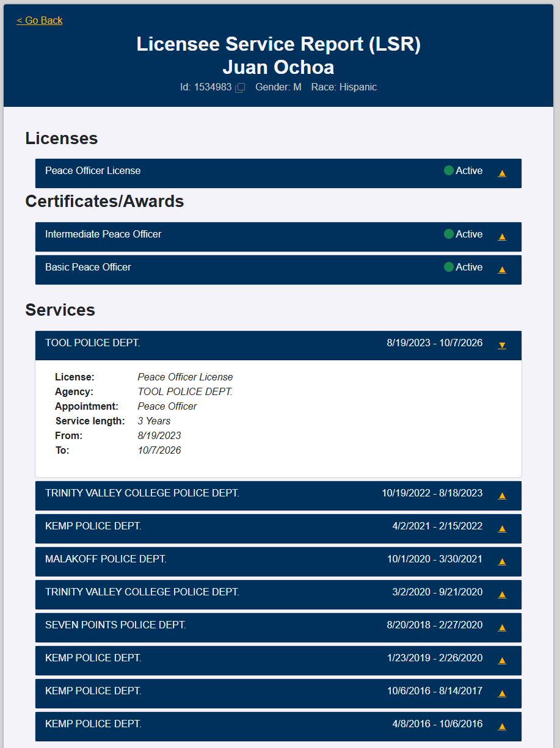The width and height of the screenshot is (560, 748).
Task: Expand the Trinity Valley College 3/2/2020 service arrow
Action: pyautogui.click(x=502, y=595)
